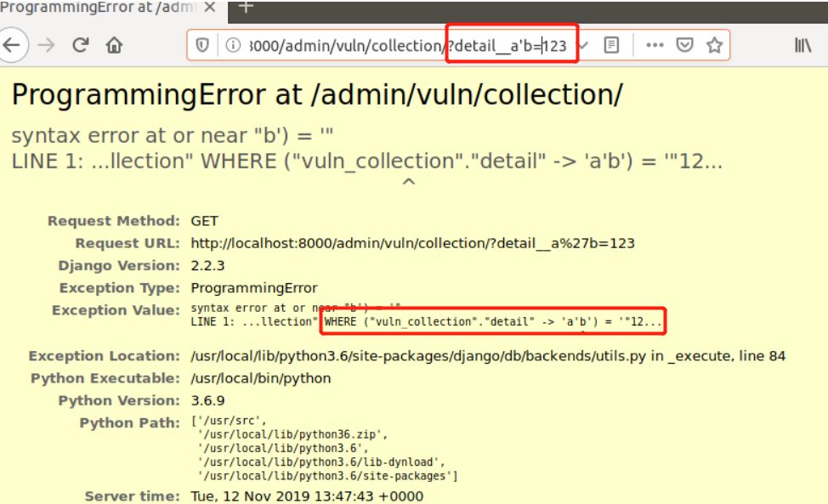828x504 pixels.
Task: Select the small monospace LINE 1 exception text
Action: tap(426, 322)
